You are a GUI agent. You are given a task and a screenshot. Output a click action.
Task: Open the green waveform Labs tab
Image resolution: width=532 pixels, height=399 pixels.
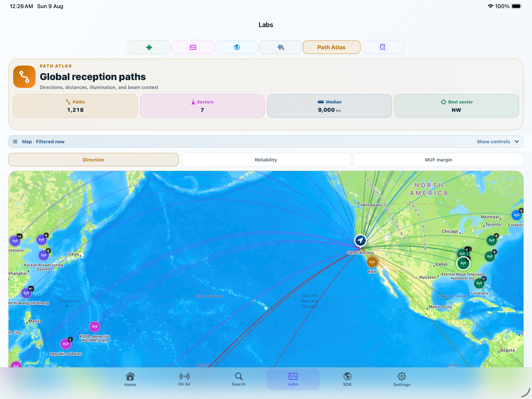(149, 47)
